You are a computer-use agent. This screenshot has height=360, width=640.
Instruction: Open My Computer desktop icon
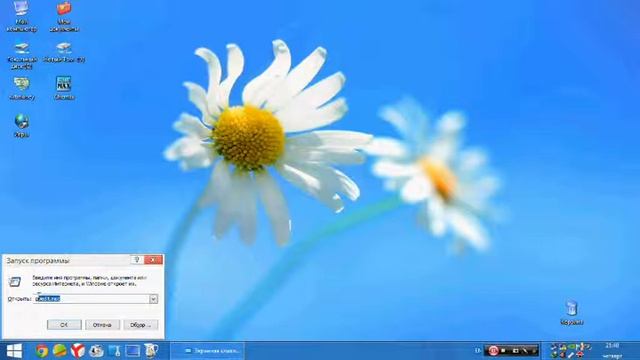(x=21, y=16)
